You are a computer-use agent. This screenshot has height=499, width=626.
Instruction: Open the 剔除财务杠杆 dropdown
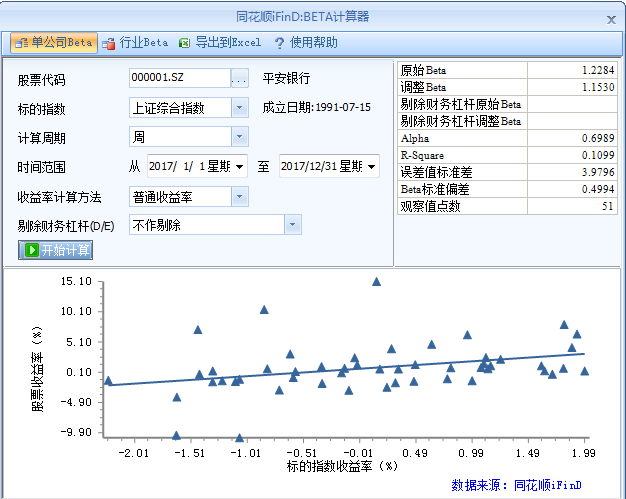point(292,225)
